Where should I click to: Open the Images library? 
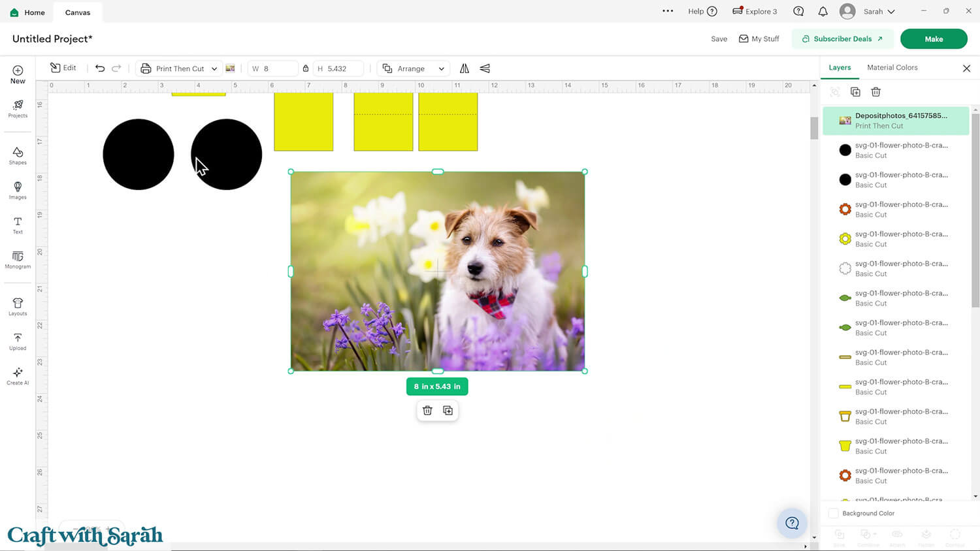pyautogui.click(x=18, y=190)
